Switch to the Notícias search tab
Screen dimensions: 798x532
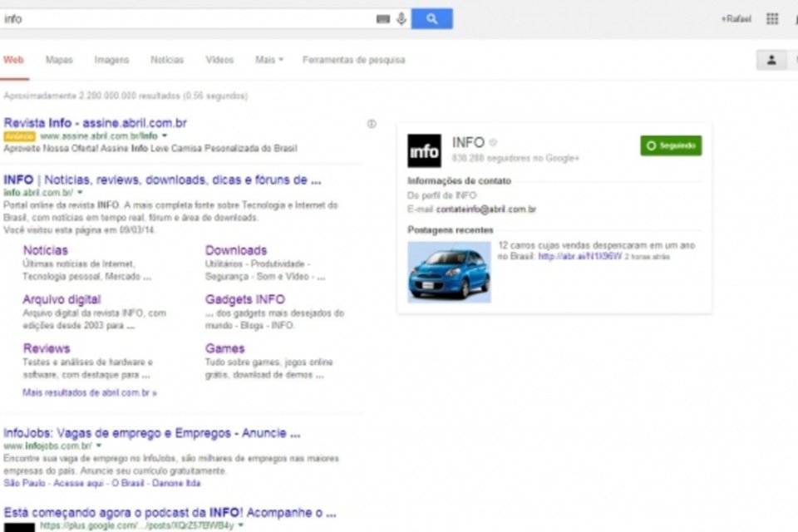(167, 60)
